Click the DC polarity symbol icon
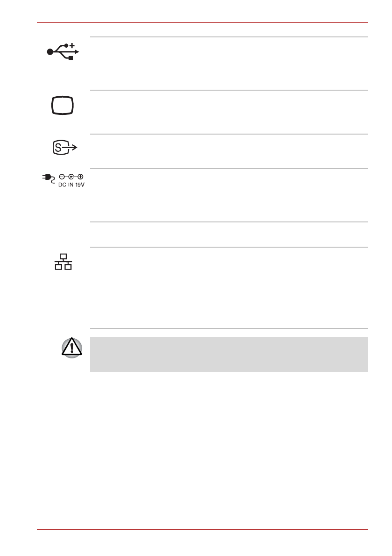Viewport: 392px width, 556px height. pyautogui.click(x=70, y=177)
